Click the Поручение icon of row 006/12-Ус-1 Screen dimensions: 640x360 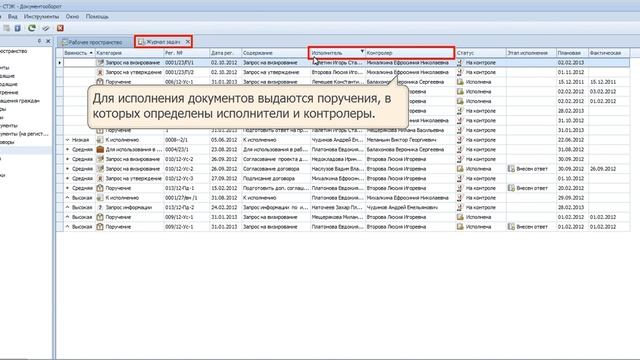(x=100, y=82)
